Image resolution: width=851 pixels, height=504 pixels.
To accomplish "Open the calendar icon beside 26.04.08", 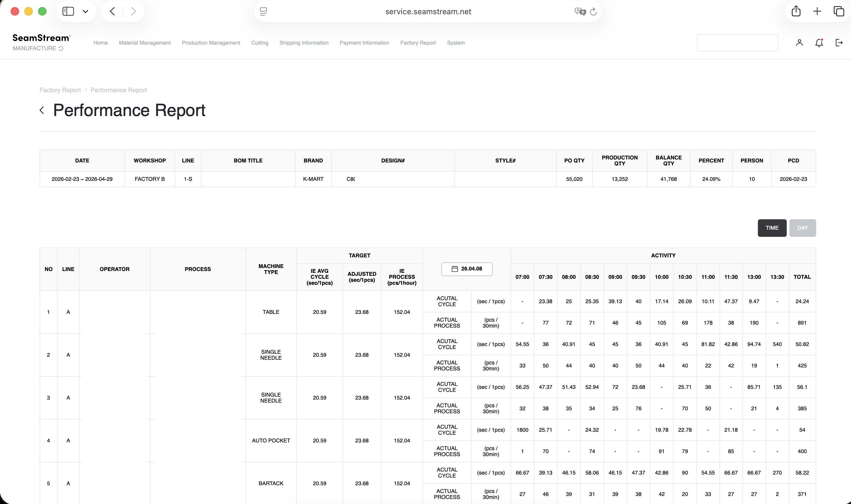I will point(455,269).
